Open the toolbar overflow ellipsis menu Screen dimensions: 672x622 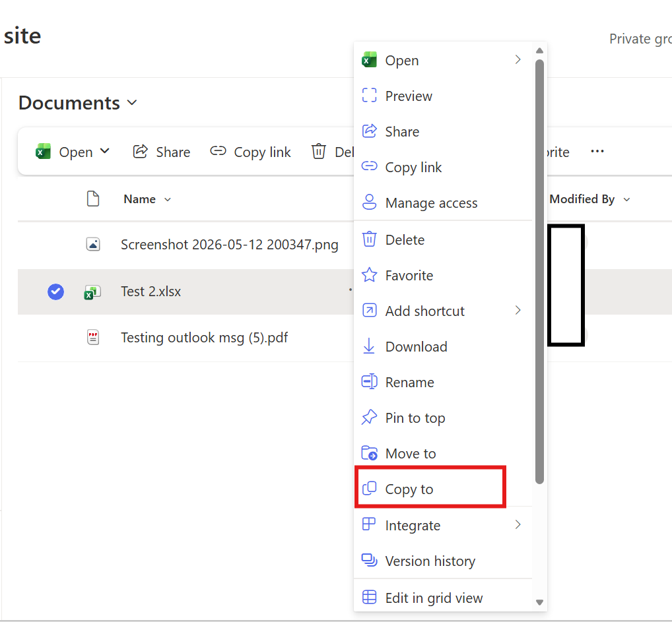[x=597, y=151]
